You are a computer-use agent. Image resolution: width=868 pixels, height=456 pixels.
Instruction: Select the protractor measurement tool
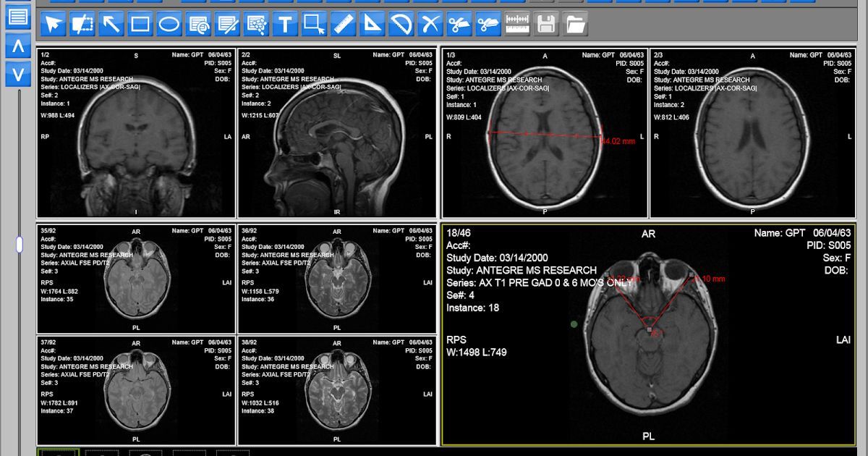(x=401, y=25)
